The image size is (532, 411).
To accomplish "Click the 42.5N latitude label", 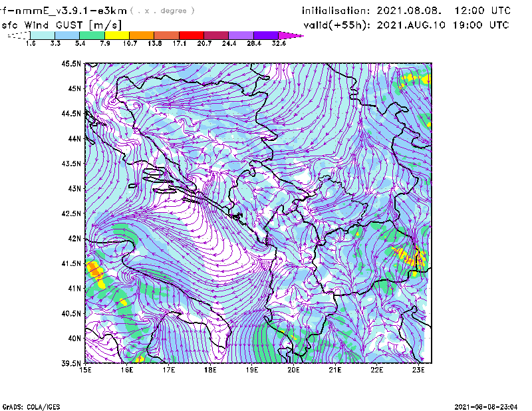I will point(72,213).
